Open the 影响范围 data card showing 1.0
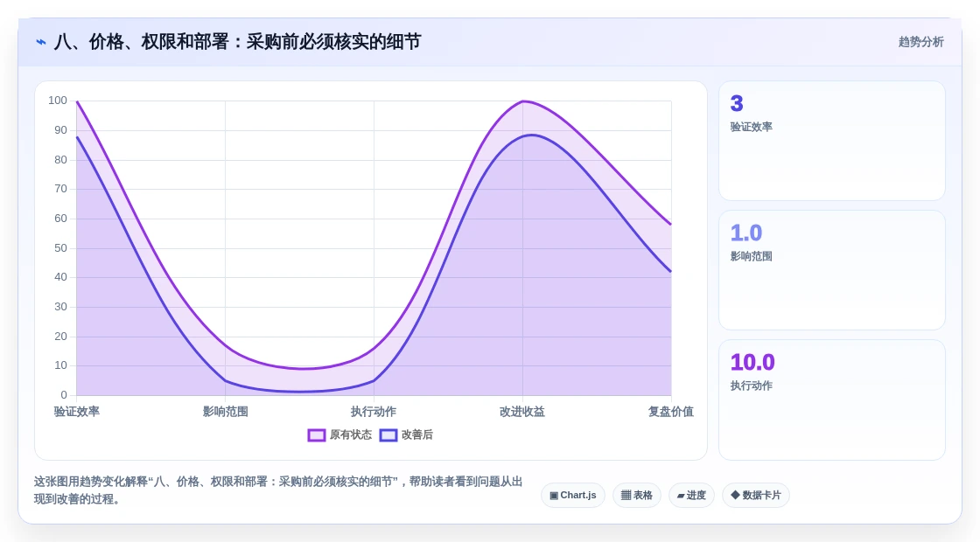980x542 pixels. click(x=832, y=270)
